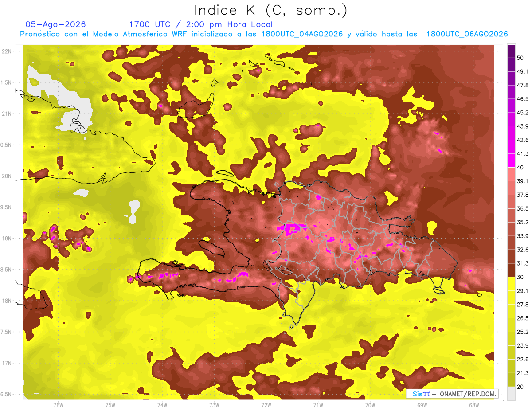Click the colorbar value "36.5"
This screenshot has height=411, width=532.
pos(522,208)
